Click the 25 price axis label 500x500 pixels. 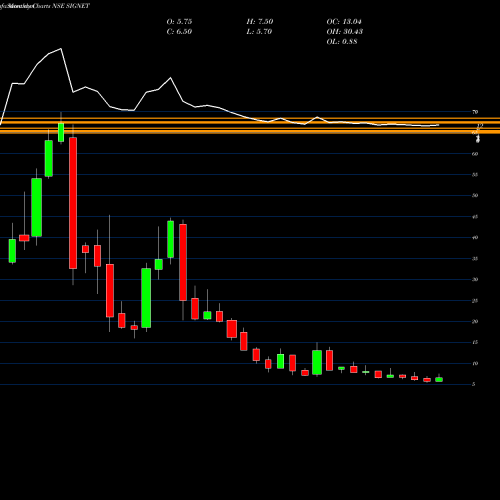click(x=475, y=301)
